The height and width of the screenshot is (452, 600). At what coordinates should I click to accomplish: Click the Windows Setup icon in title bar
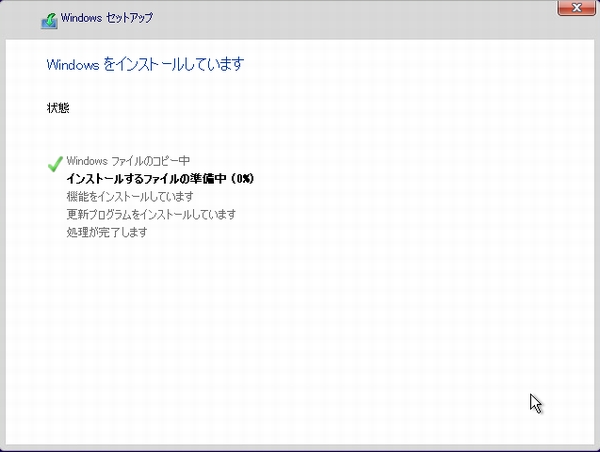(49, 20)
